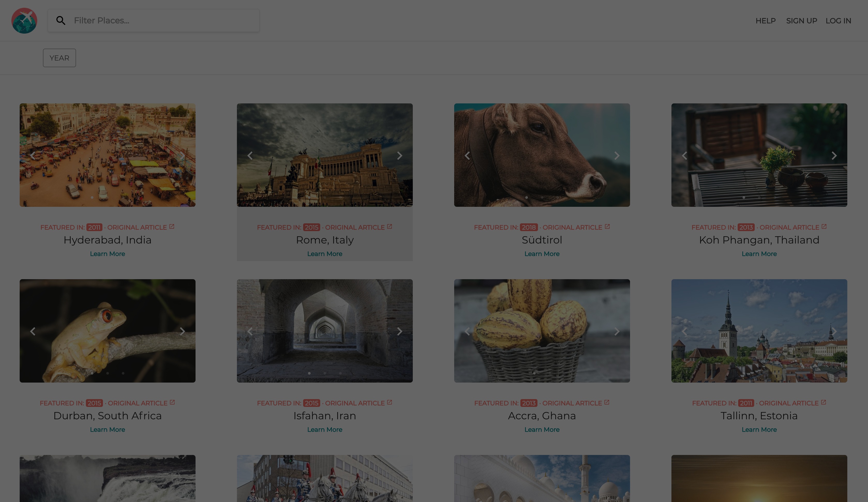868x502 pixels.
Task: Click the 2013 year badge for Koh Phangan
Action: [x=746, y=227]
